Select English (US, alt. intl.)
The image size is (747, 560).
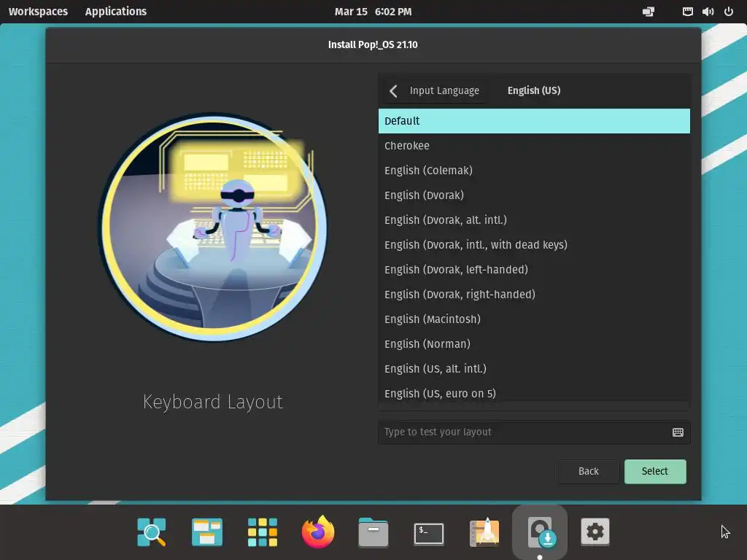tap(534, 368)
